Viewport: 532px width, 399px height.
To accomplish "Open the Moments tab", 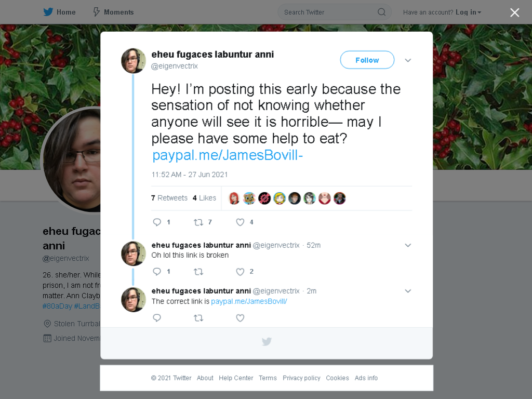I will 113,12.
